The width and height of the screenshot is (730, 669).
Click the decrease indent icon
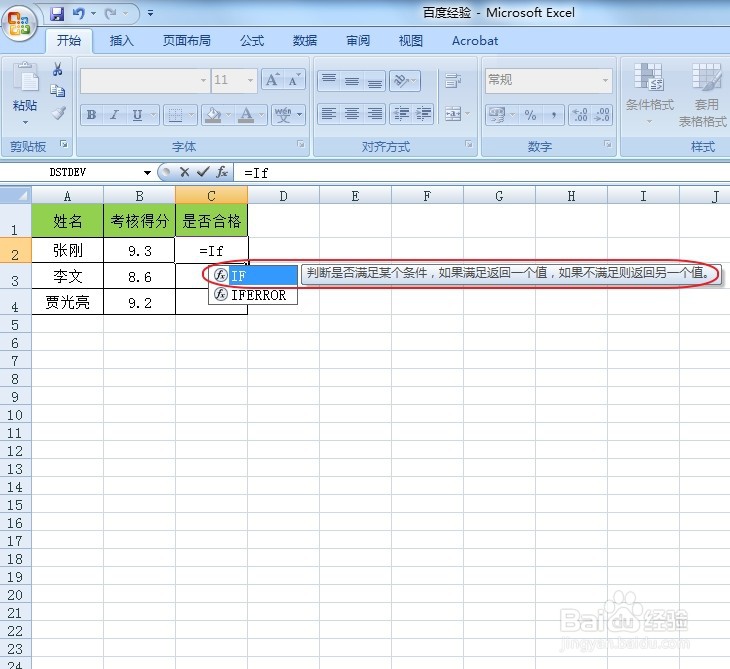click(x=401, y=114)
